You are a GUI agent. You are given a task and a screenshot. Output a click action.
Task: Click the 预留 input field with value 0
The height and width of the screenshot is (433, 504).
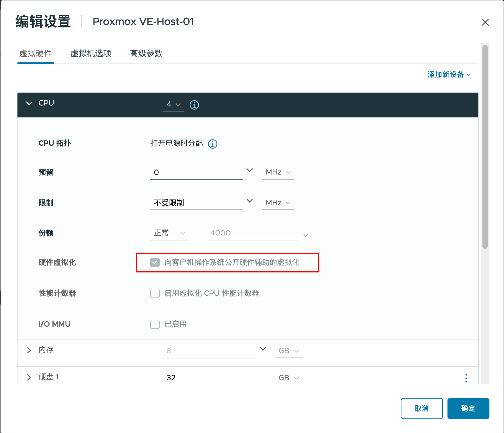point(197,173)
